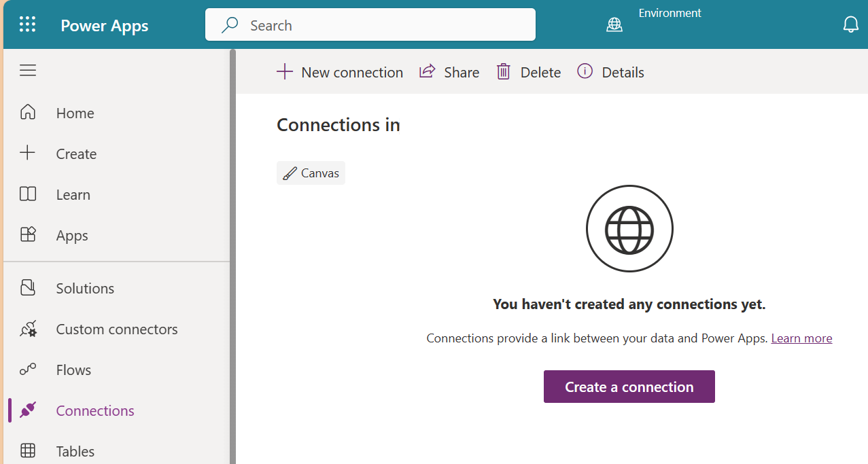Click "You haven't created any connections yet."
This screenshot has width=868, height=464.
[629, 304]
